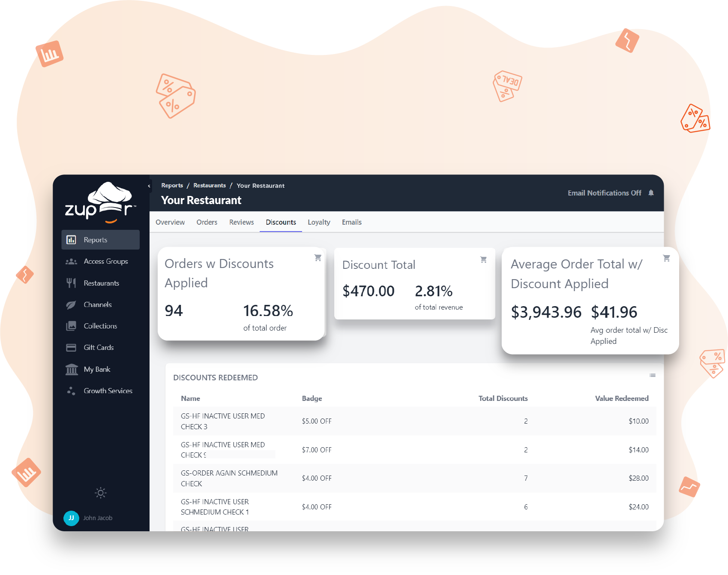Open the Discounts Redeemed table options menu
This screenshot has width=728, height=575.
652,376
